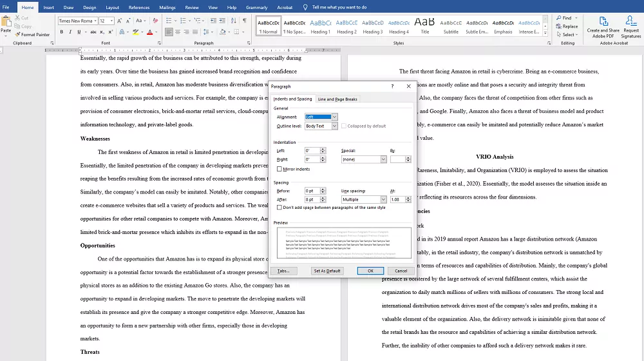The image size is (644, 361).
Task: Click the help question mark in Paragraph dialog
Action: click(x=392, y=86)
